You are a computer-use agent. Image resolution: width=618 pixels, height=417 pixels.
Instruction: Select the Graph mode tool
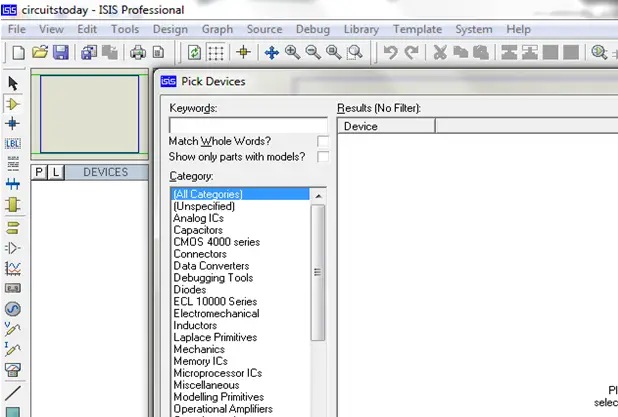point(13,268)
